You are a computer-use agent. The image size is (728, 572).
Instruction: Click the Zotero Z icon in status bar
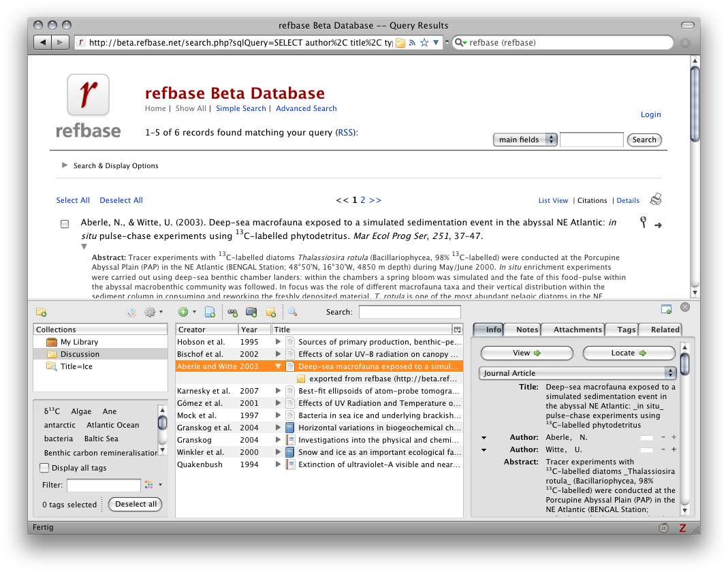pyautogui.click(x=682, y=528)
